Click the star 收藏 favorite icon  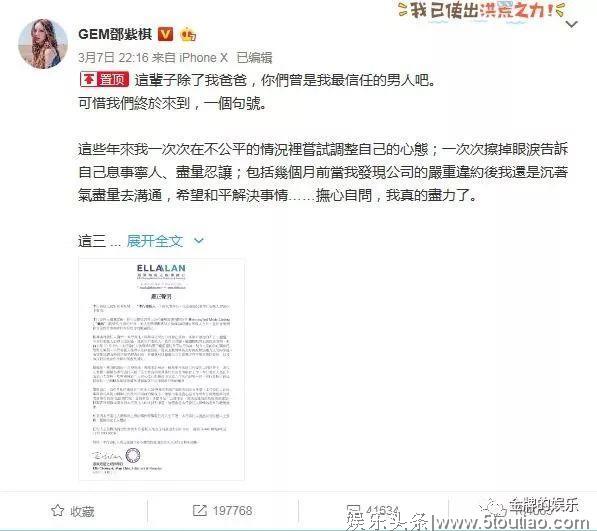click(x=57, y=510)
